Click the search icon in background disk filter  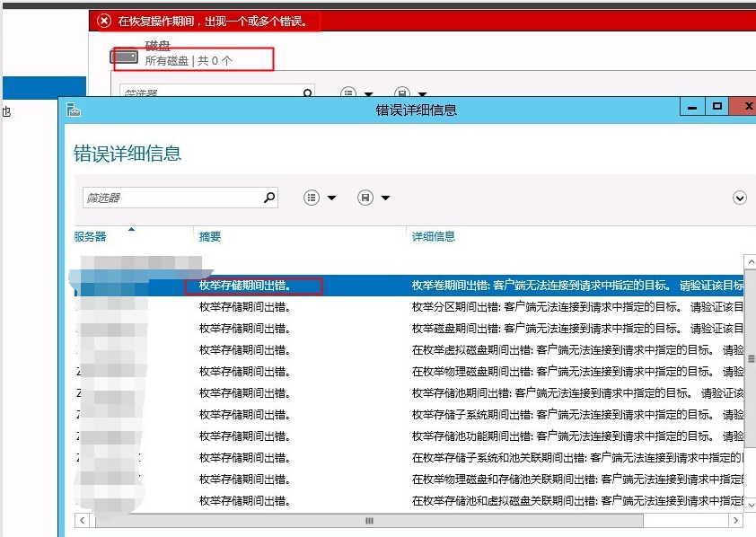tap(307, 92)
